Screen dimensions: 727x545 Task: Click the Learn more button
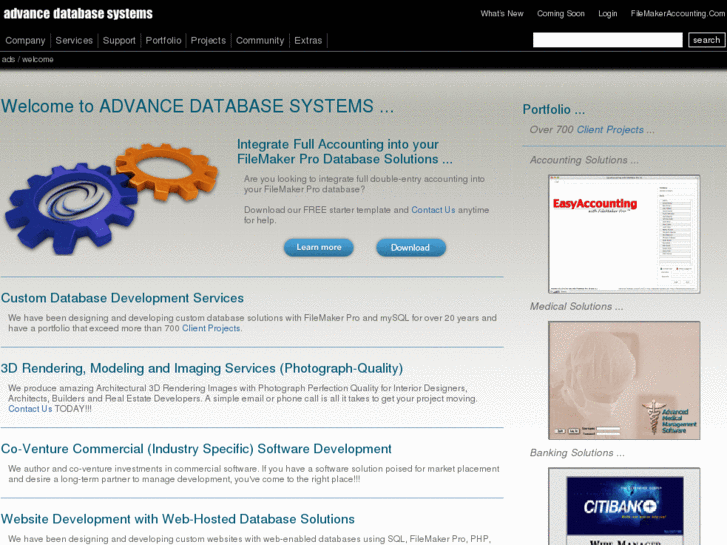(x=319, y=247)
